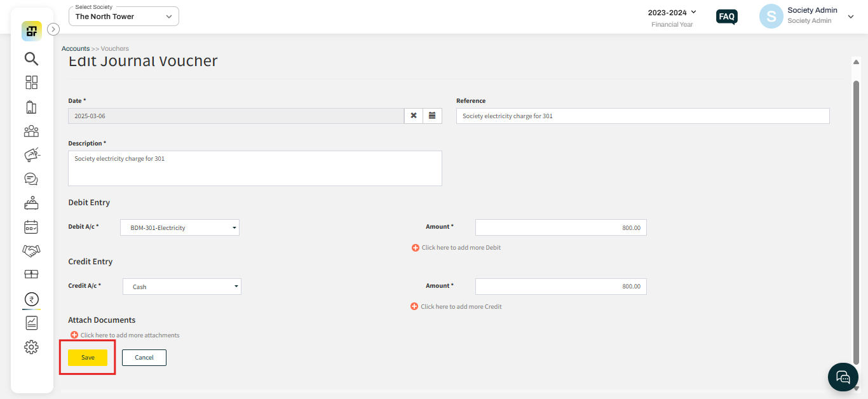Click the Cancel button
Viewport: 868px width, 399px height.
(144, 358)
